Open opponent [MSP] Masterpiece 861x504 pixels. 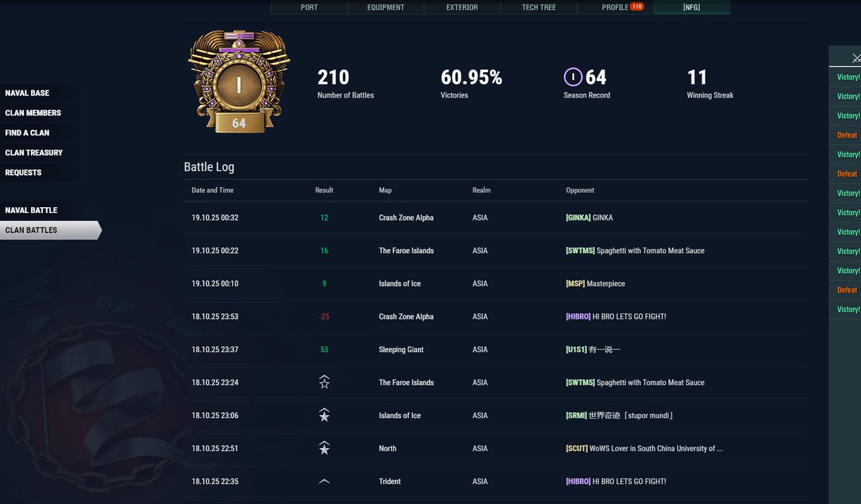[x=596, y=284]
